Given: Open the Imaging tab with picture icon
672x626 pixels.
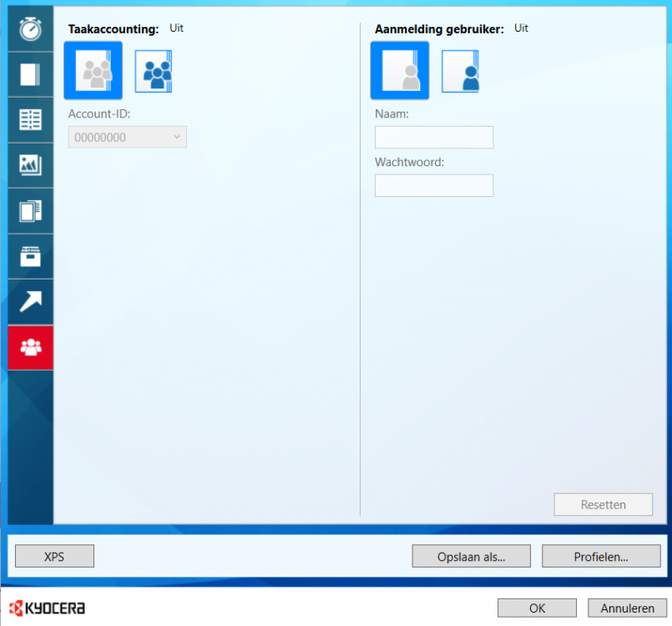Looking at the screenshot, I should (30, 165).
